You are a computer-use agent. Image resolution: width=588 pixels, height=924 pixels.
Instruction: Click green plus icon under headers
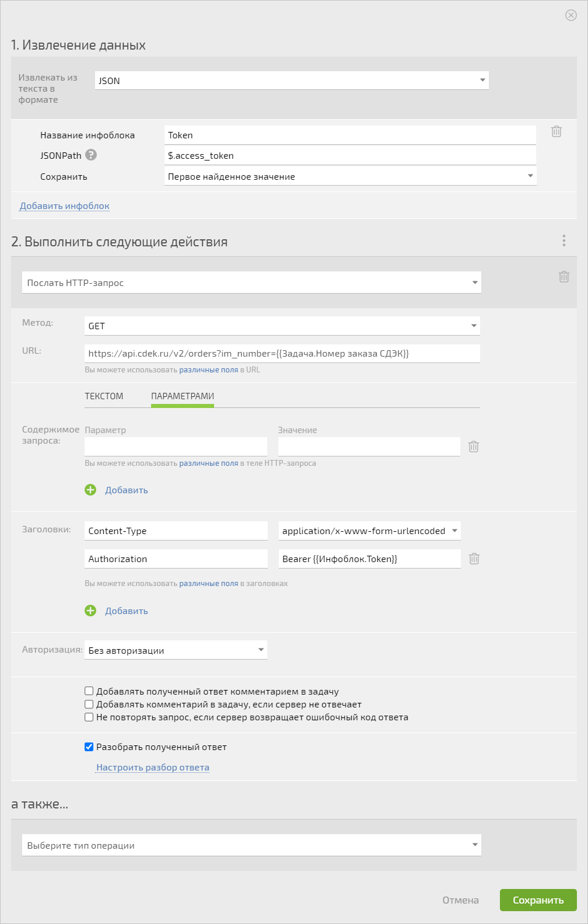pyautogui.click(x=90, y=611)
